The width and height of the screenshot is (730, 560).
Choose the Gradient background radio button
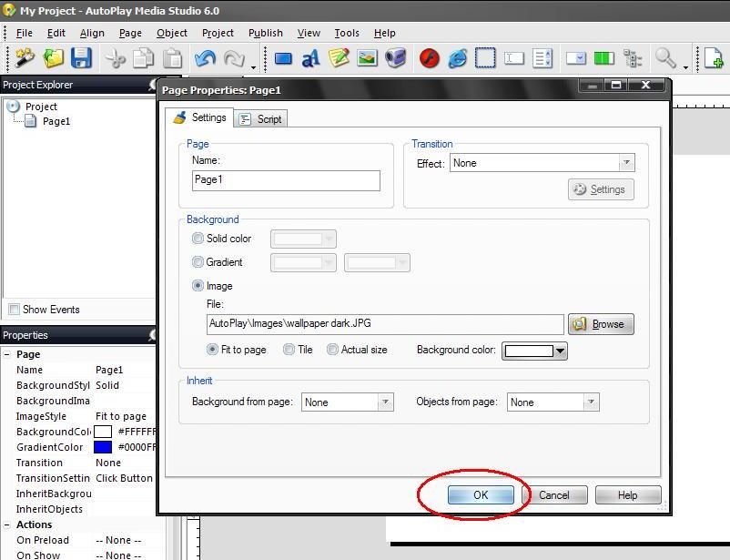point(198,262)
